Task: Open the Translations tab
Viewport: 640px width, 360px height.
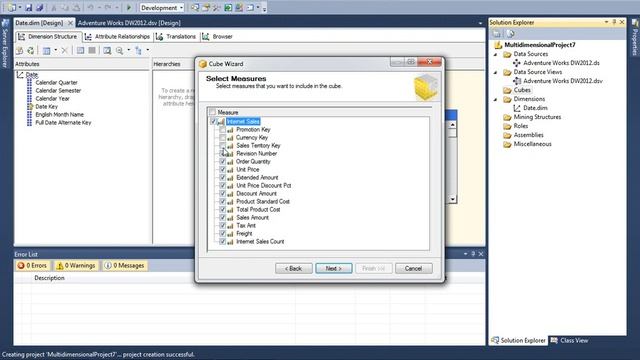Action: [176, 37]
